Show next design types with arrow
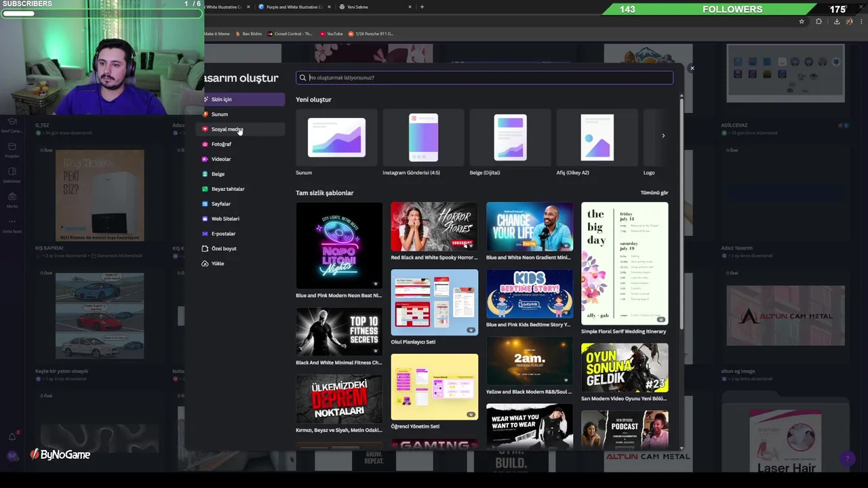The image size is (868, 488). tap(663, 136)
